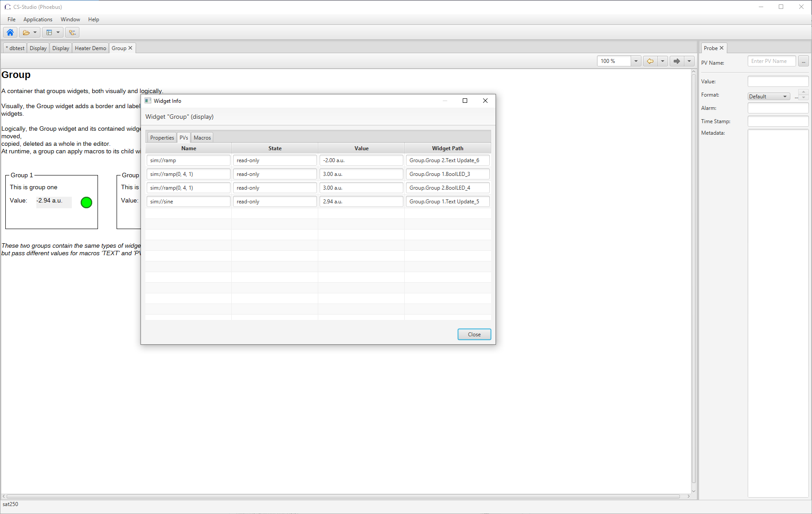The width and height of the screenshot is (812, 514).
Task: Switch to the Macros tab in Widget Info
Action: coord(202,137)
